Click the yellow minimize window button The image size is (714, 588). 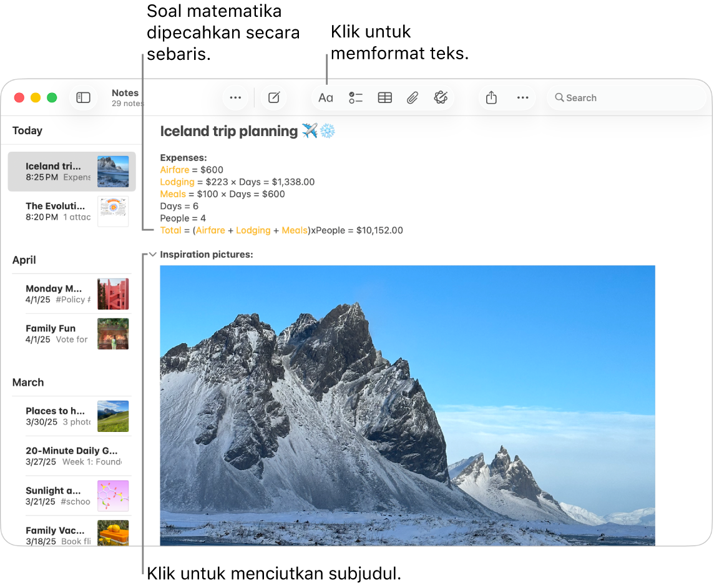point(36,97)
